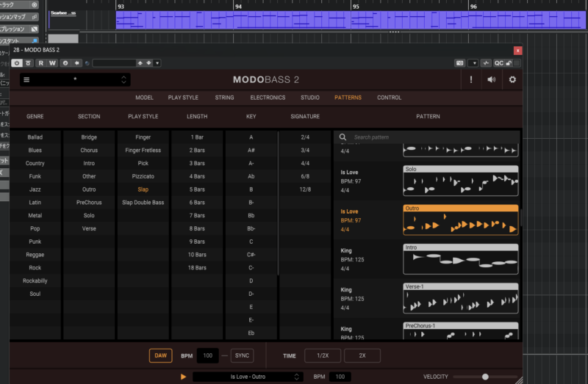Viewport: 588px width, 384px height.
Task: Enable write automation W button
Action: point(52,63)
